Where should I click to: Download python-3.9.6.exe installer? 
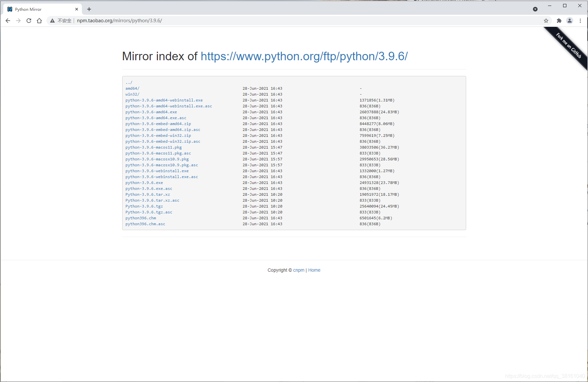pos(144,183)
